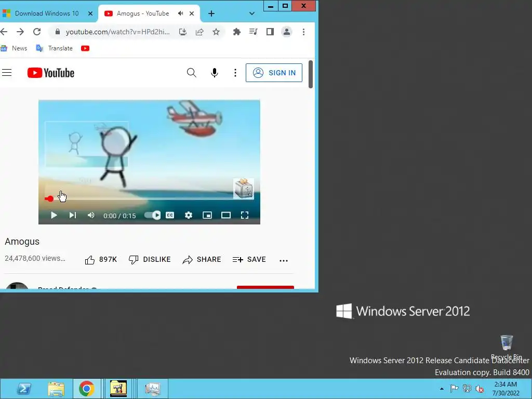Click the Chrome taskbar icon
This screenshot has height=399, width=532.
point(87,389)
